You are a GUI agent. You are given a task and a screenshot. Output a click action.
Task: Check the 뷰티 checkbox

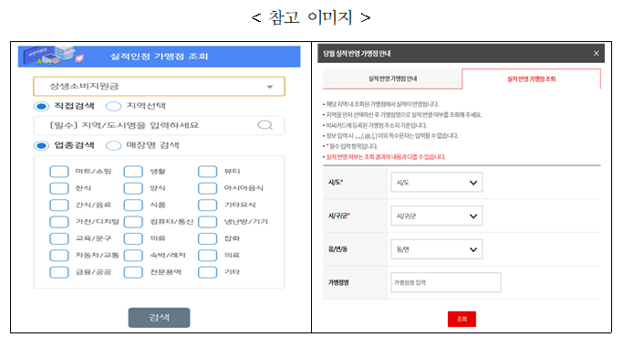(x=207, y=172)
